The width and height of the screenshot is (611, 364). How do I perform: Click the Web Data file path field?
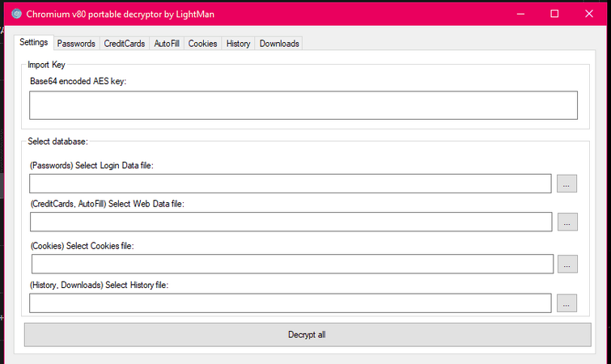[291, 222]
